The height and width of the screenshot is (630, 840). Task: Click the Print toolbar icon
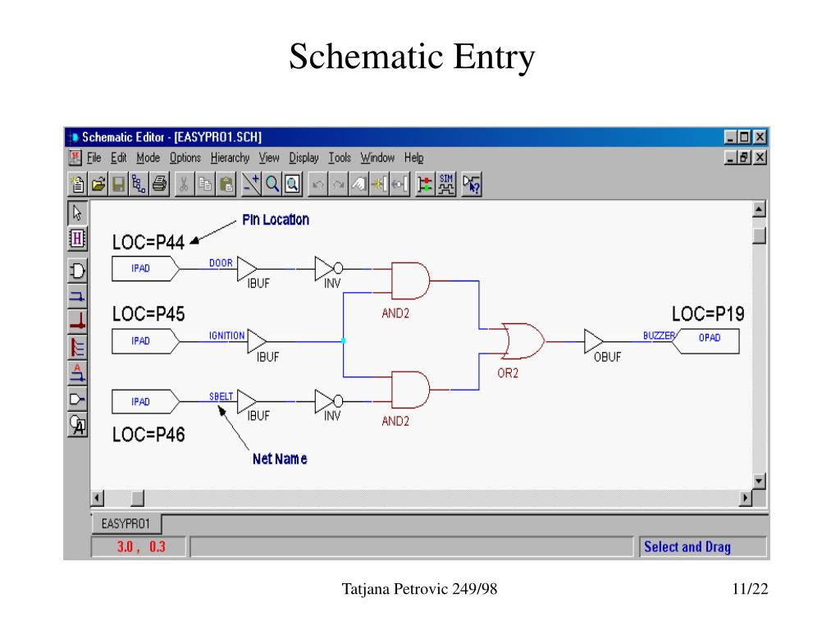[160, 185]
